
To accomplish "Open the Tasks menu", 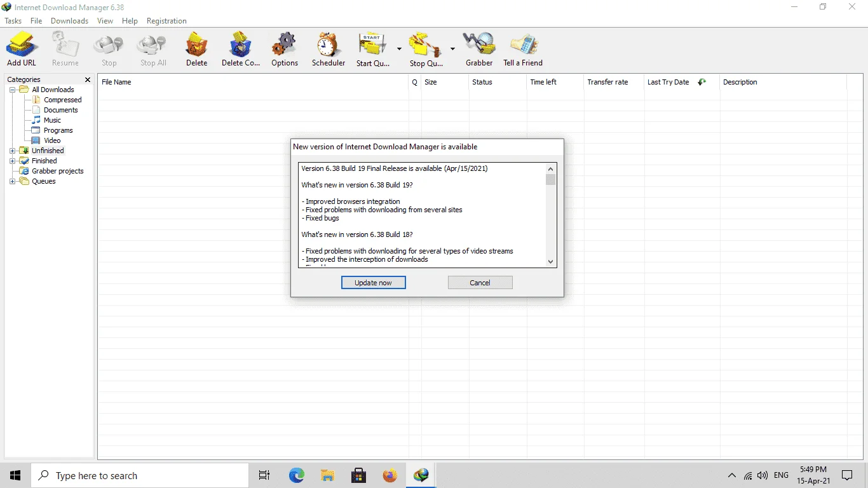I will pos(13,21).
